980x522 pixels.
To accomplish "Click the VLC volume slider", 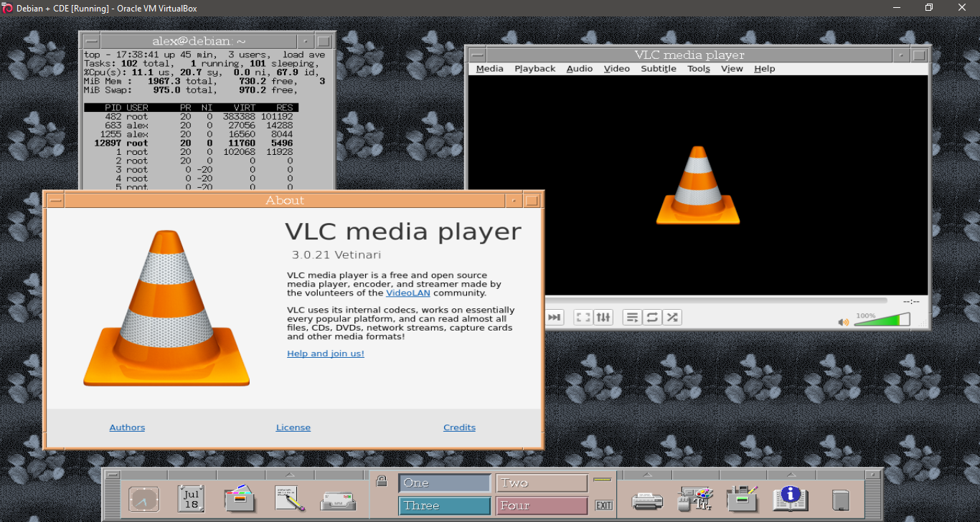I will 882,320.
